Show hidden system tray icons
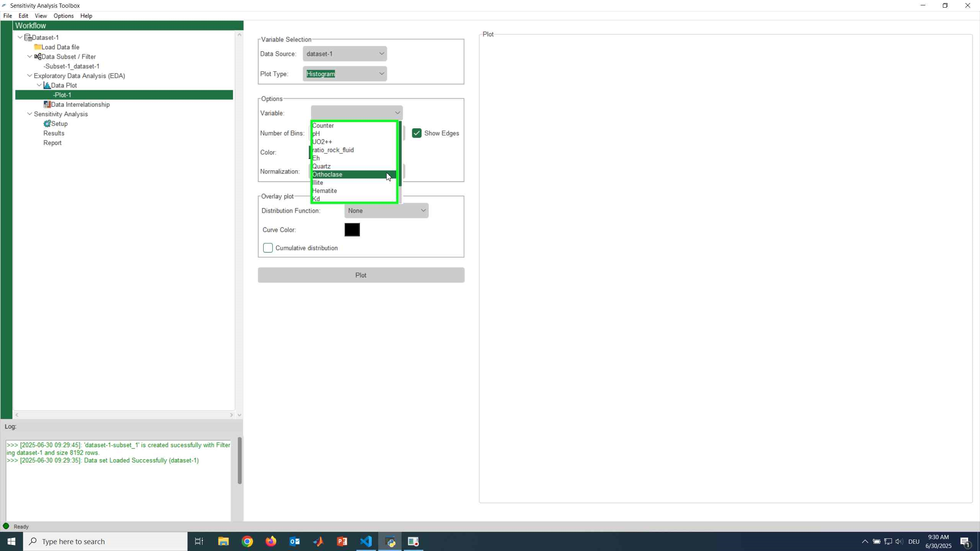 865,541
